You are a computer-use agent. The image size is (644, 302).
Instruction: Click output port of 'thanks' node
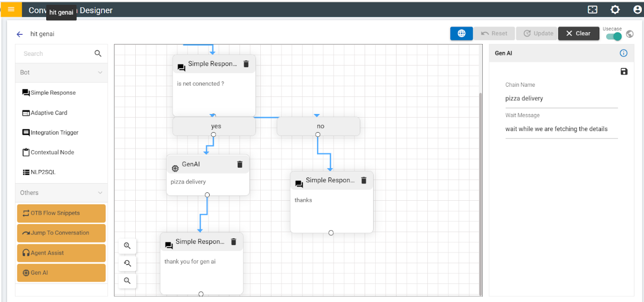click(331, 233)
